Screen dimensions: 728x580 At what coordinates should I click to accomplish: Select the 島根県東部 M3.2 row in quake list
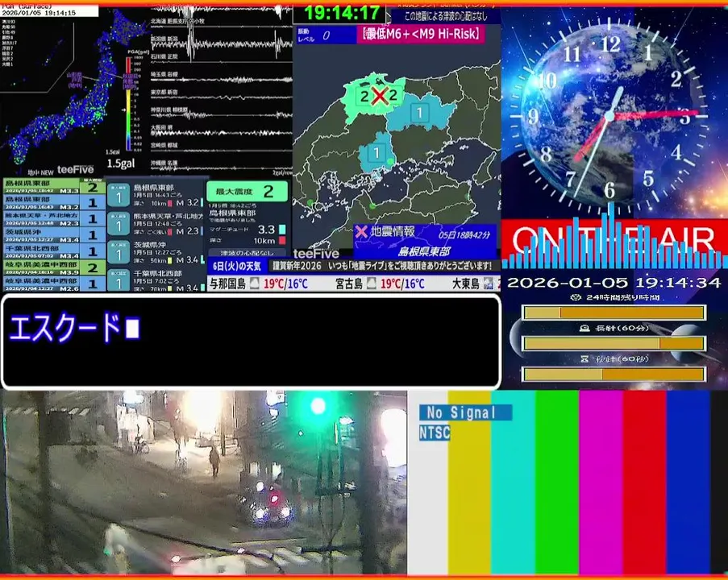coord(54,203)
